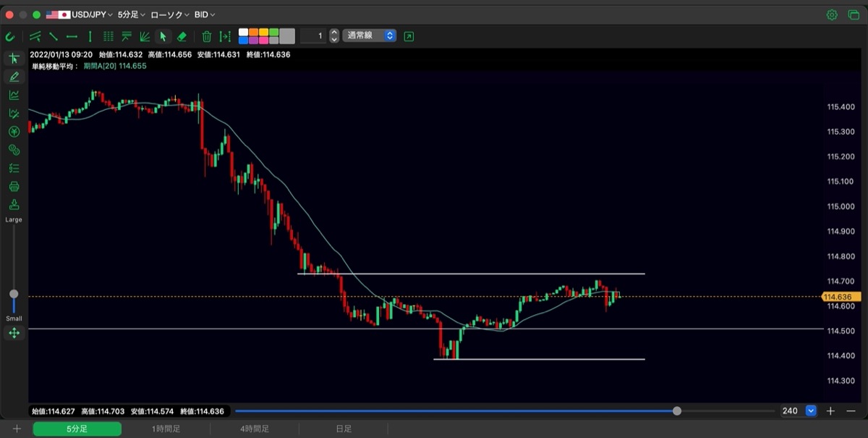Activate the eraser tool
This screenshot has width=868, height=438.
coord(182,35)
